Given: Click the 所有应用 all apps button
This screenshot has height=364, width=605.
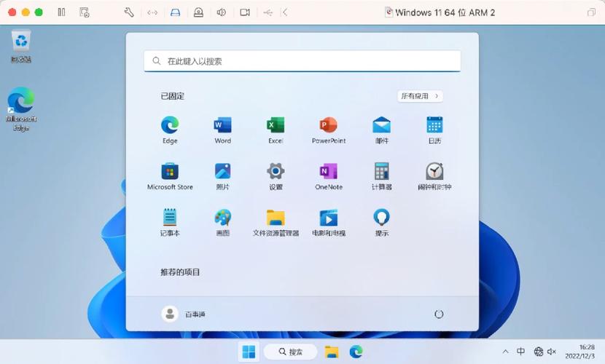Looking at the screenshot, I should [420, 96].
